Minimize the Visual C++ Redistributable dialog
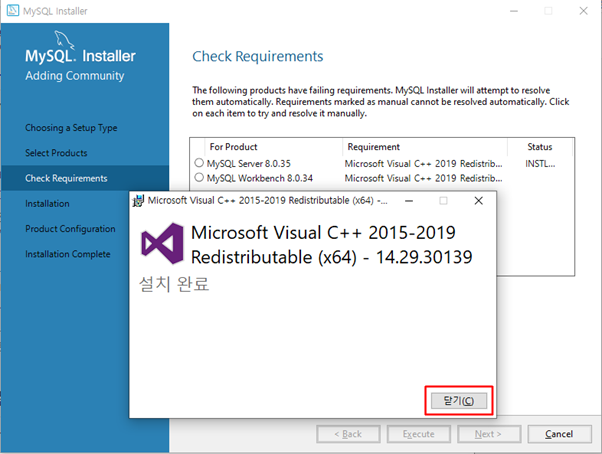The width and height of the screenshot is (602, 454). tap(409, 201)
